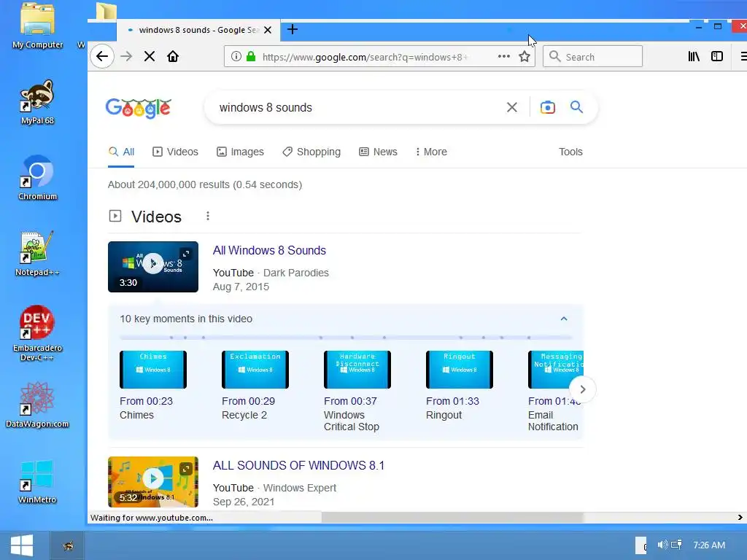Open a new tab with the plus button
The height and width of the screenshot is (560, 747).
pos(293,29)
